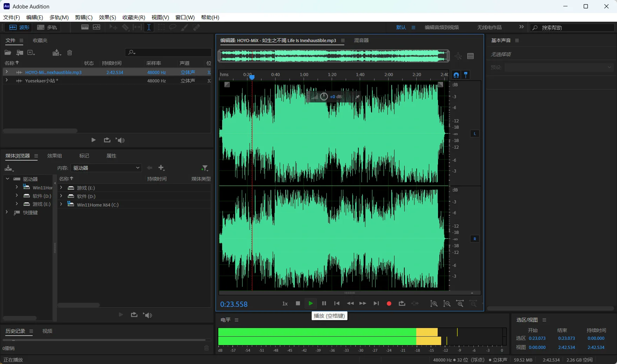The width and height of the screenshot is (617, 364).
Task: Open the 编辑(E) menu
Action: click(34, 17)
